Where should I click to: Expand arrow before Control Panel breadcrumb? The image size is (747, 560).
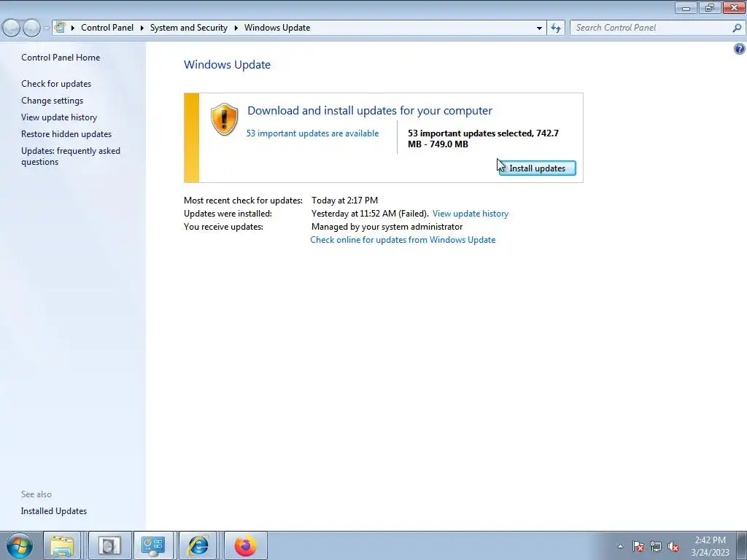(x=73, y=28)
